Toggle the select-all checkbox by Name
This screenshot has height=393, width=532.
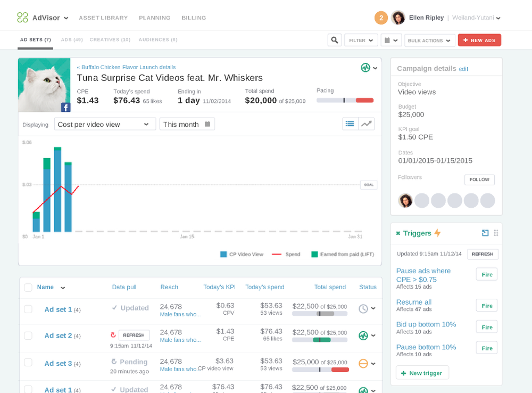[x=28, y=288]
